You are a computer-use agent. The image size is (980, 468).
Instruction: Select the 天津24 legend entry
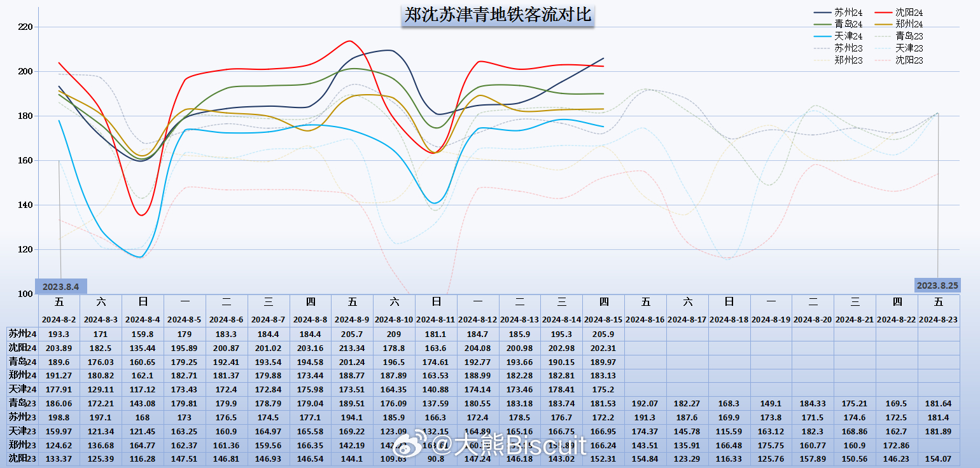pos(839,36)
